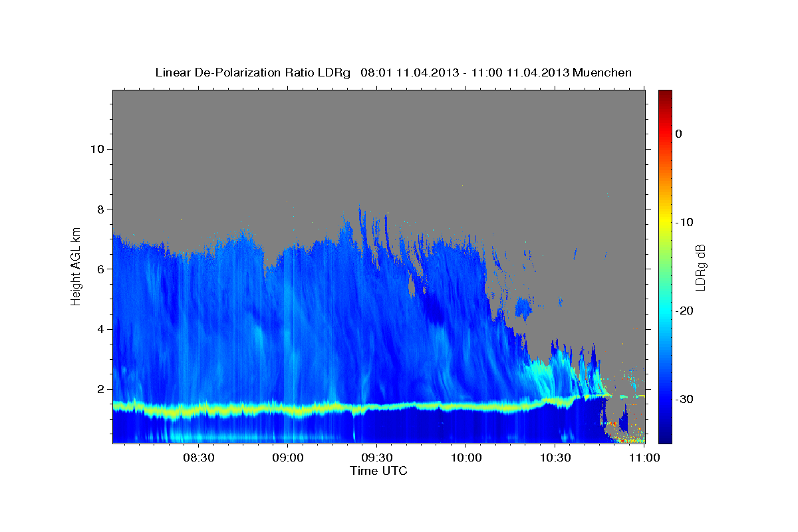Screen dimensions: 798x532
Task: Click the 08:30 time tick label
Action: point(198,458)
